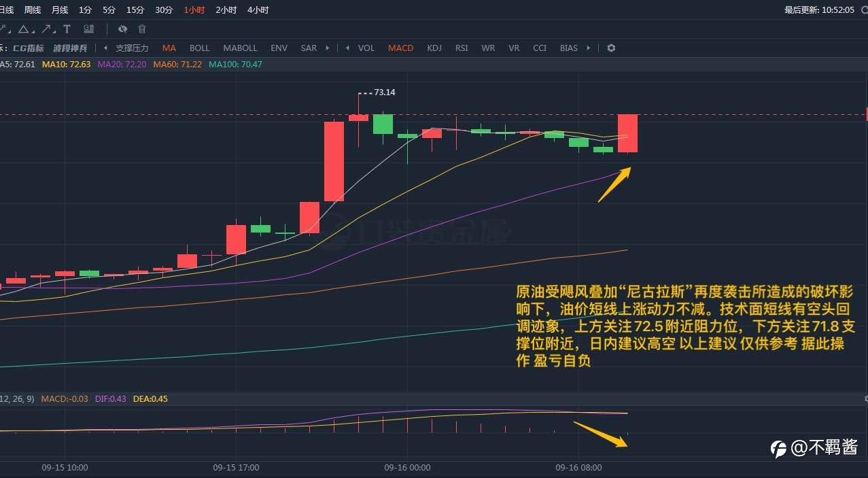Switch to 15分 timeframe
The width and height of the screenshot is (868, 478).
click(x=135, y=10)
